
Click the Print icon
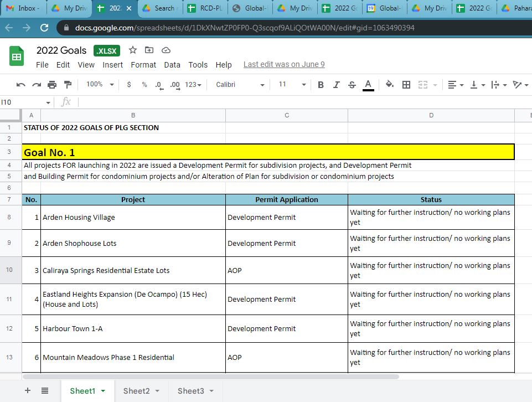(x=52, y=85)
